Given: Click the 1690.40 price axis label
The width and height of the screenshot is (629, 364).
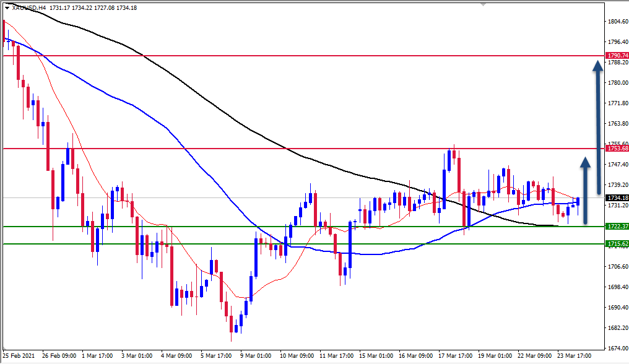Looking at the screenshot, I should [x=618, y=308].
